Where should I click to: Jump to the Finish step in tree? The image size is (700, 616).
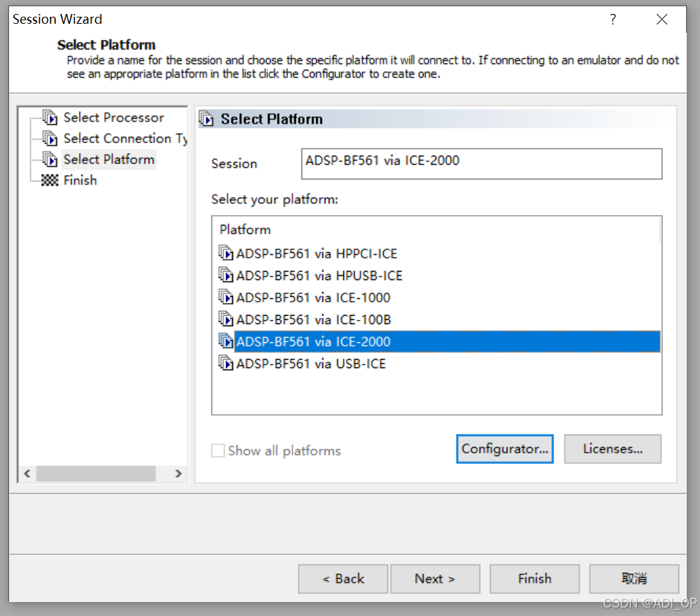click(x=80, y=180)
